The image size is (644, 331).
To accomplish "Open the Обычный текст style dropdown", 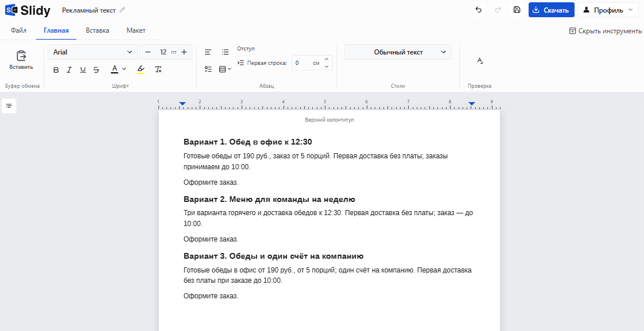I will tap(398, 52).
